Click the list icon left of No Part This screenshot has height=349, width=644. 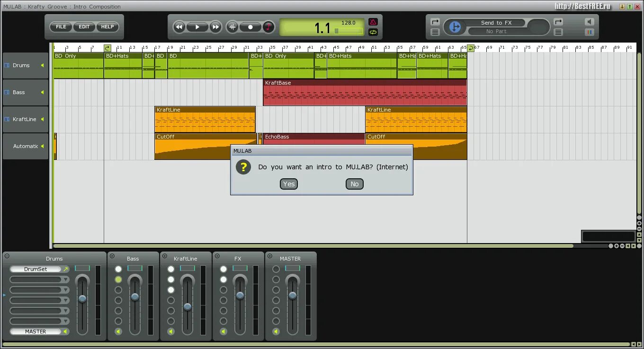click(435, 32)
